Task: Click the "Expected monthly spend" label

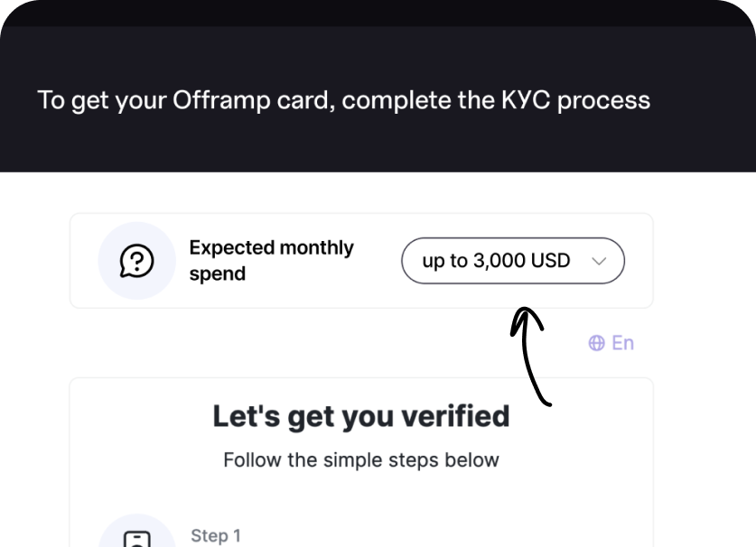Action: [x=272, y=261]
